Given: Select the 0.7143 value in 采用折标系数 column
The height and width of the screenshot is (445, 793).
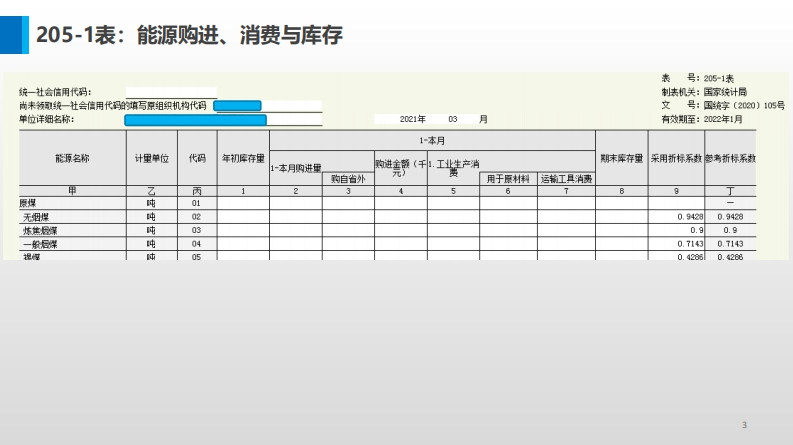Looking at the screenshot, I should pyautogui.click(x=689, y=244).
